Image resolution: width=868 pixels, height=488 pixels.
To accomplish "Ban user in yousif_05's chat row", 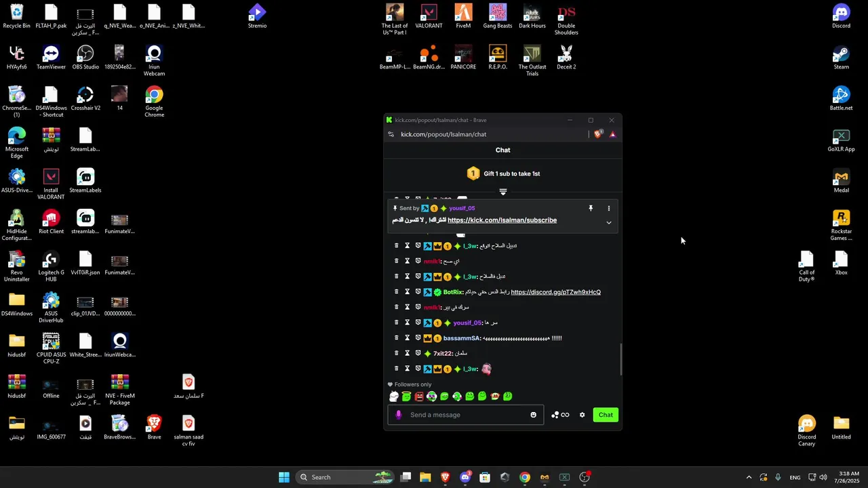I will click(418, 323).
